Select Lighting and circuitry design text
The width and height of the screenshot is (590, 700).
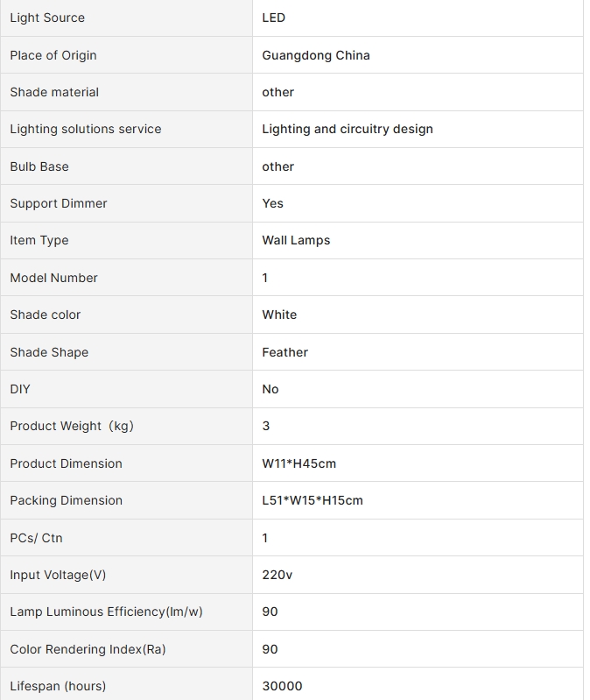click(x=348, y=129)
